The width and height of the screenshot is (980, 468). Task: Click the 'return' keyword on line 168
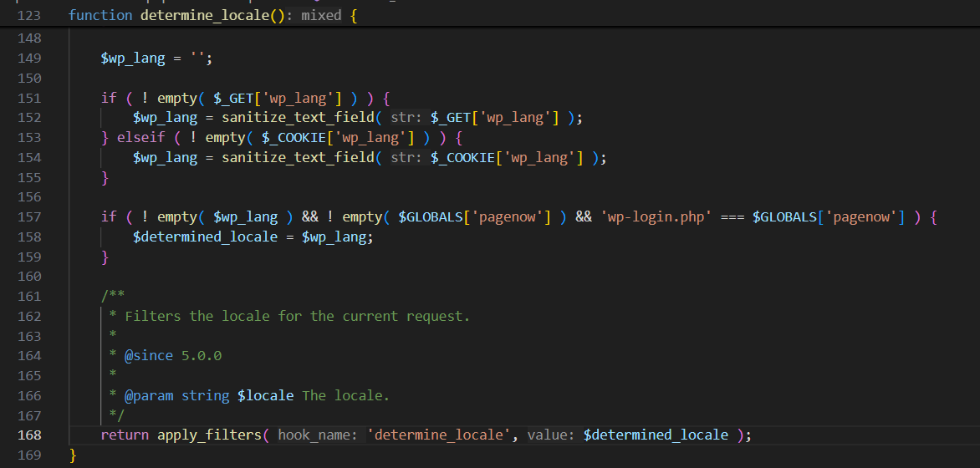coord(125,435)
